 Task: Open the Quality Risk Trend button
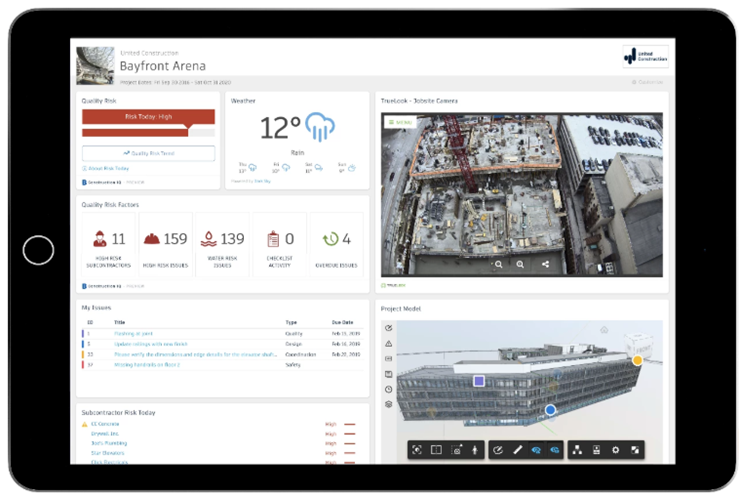149,153
